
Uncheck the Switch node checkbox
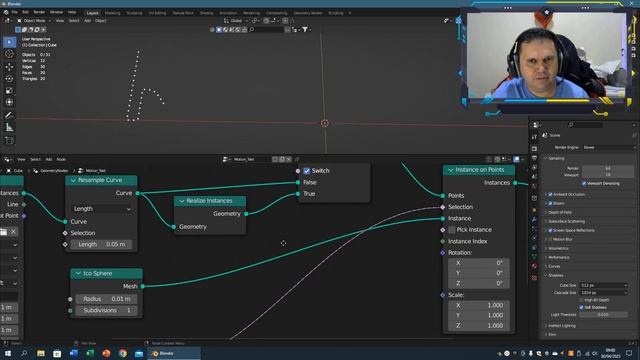307,171
